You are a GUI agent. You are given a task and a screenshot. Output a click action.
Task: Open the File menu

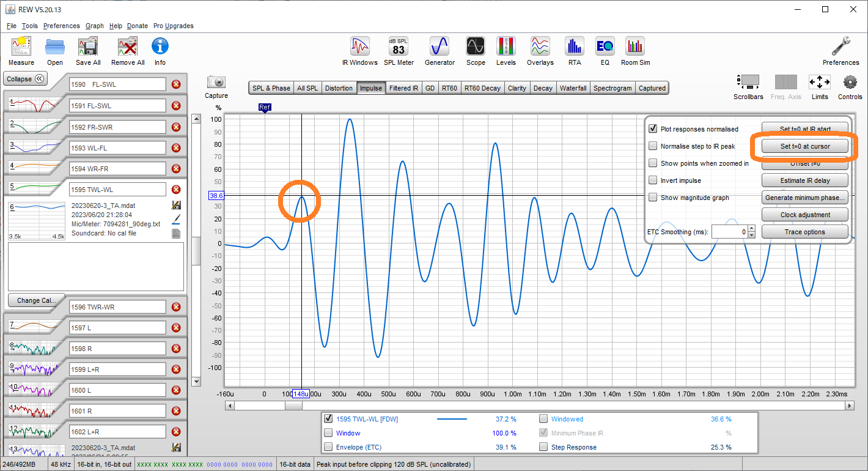12,26
